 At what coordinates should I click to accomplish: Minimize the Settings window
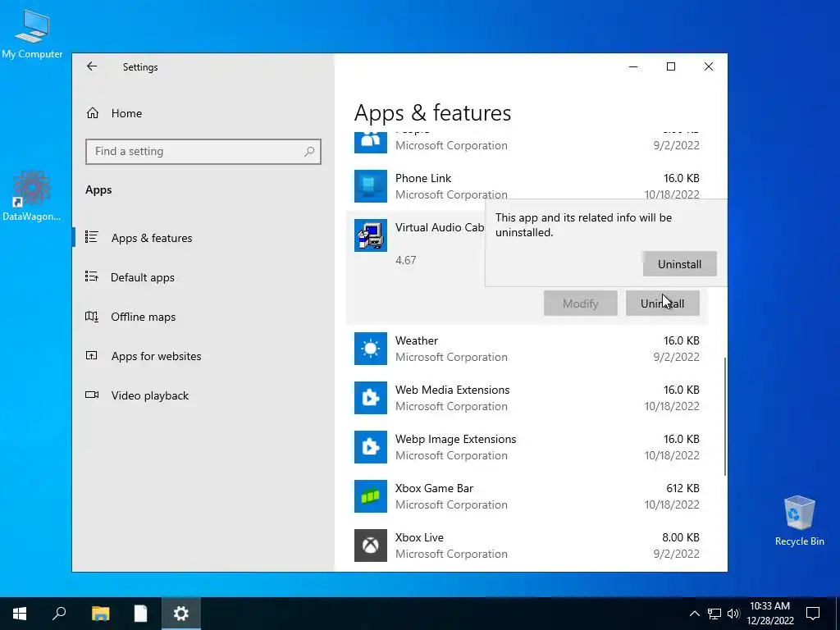[633, 66]
